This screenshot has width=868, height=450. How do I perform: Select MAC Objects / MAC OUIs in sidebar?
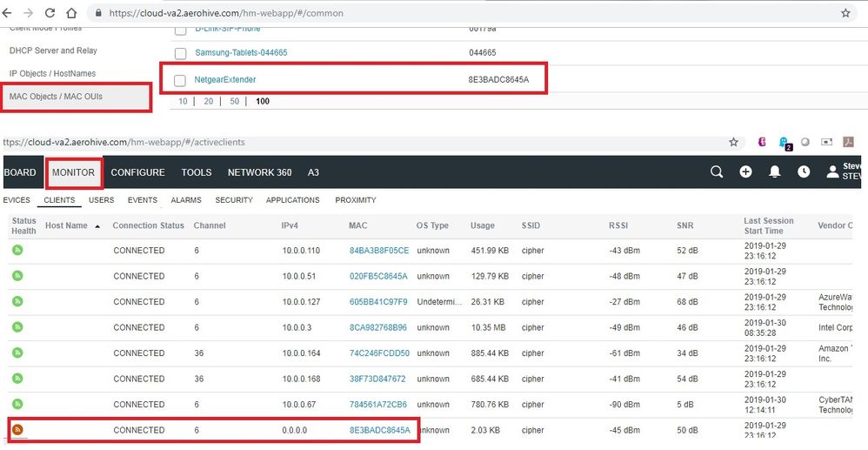click(x=56, y=97)
